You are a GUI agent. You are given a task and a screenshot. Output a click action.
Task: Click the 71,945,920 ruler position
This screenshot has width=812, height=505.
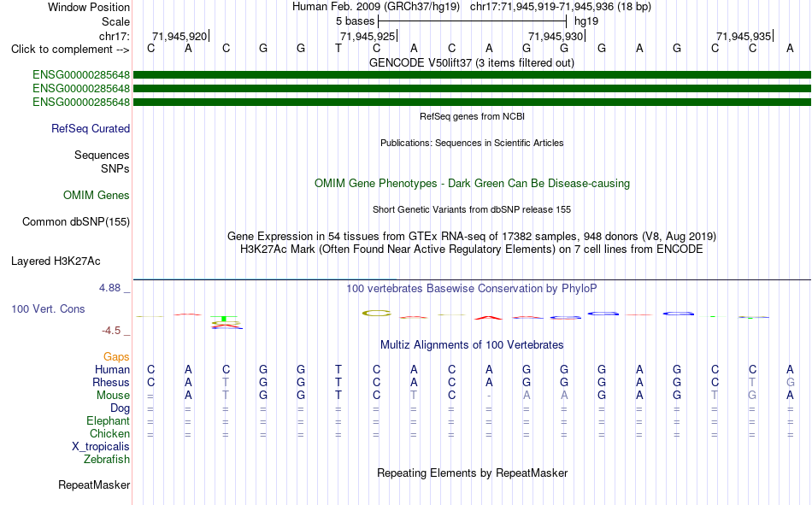179,36
